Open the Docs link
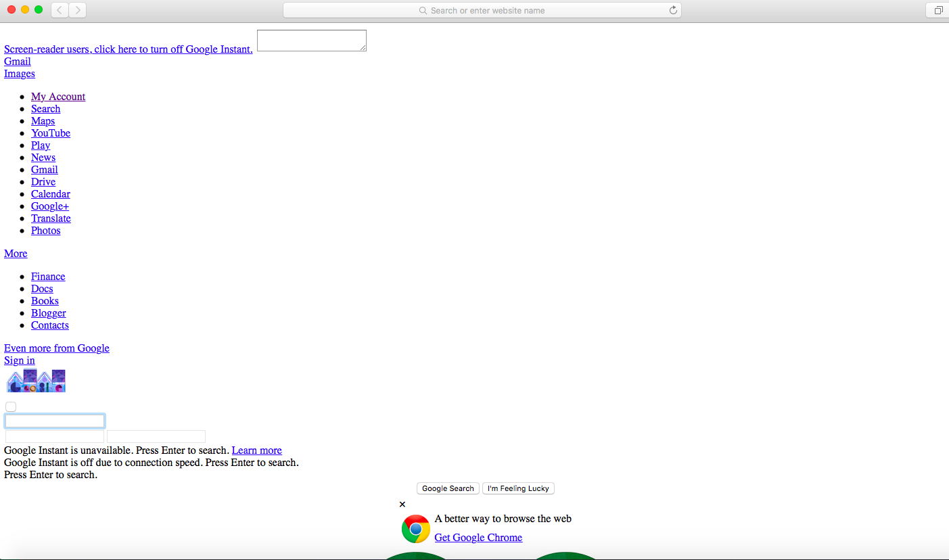Screen dimensions: 949x560 pyautogui.click(x=42, y=289)
